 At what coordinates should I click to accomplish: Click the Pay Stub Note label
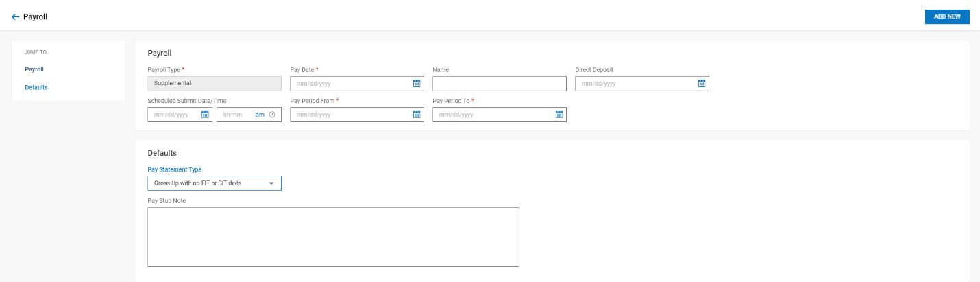(x=167, y=201)
